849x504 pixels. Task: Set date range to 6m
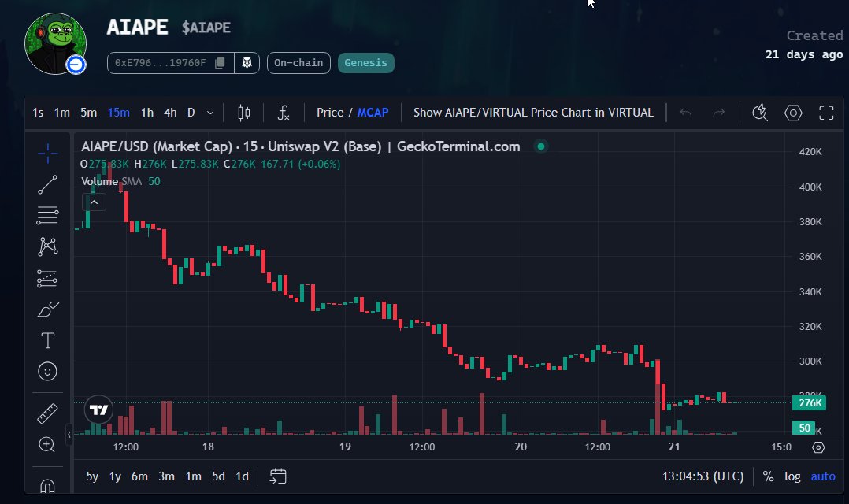tap(139, 476)
